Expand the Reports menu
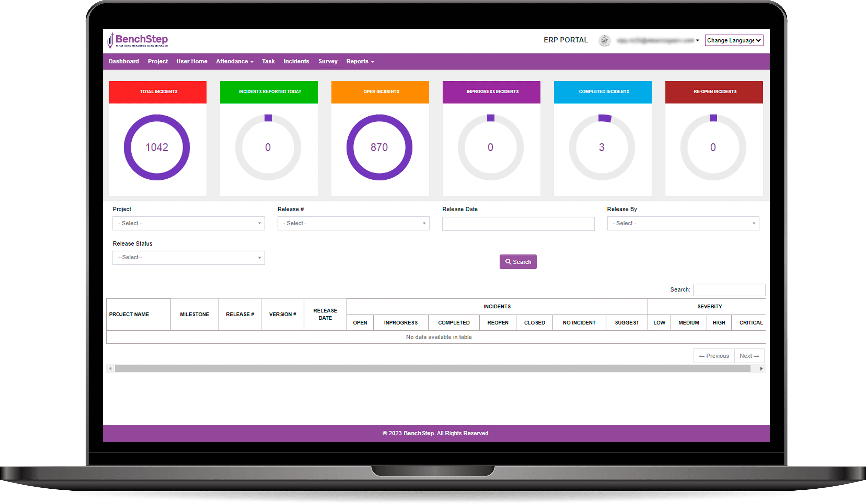Screen dimensions: 866x504 pos(360,61)
